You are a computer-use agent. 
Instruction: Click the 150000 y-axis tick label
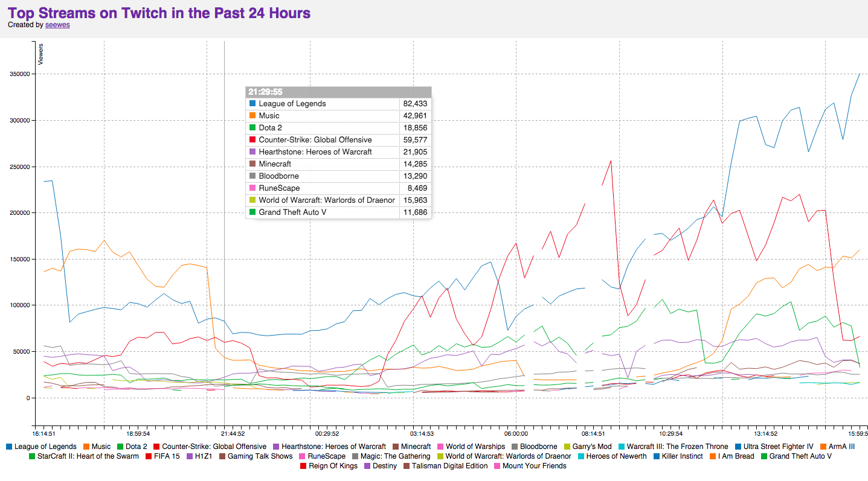[x=19, y=260]
